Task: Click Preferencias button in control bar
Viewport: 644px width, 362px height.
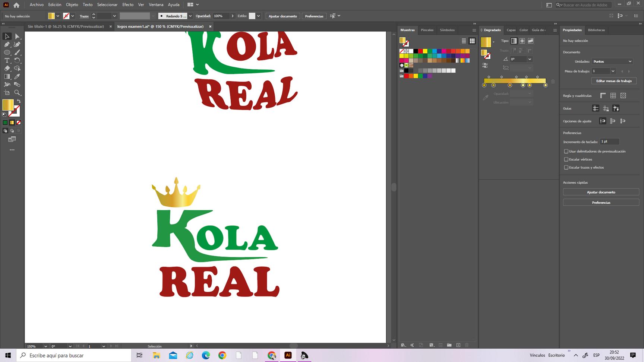Action: (x=314, y=16)
